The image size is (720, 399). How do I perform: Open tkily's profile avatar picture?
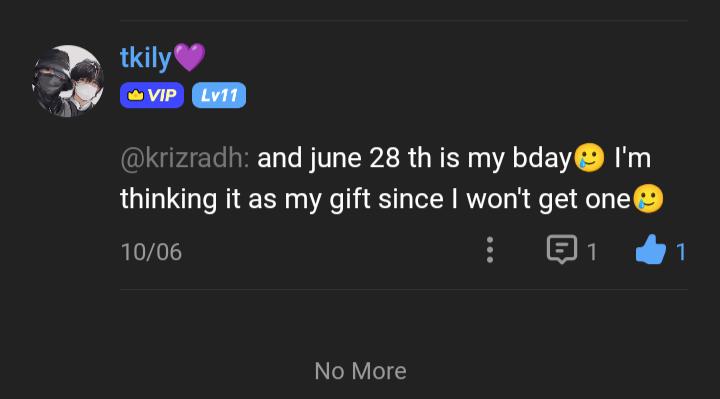pyautogui.click(x=68, y=81)
